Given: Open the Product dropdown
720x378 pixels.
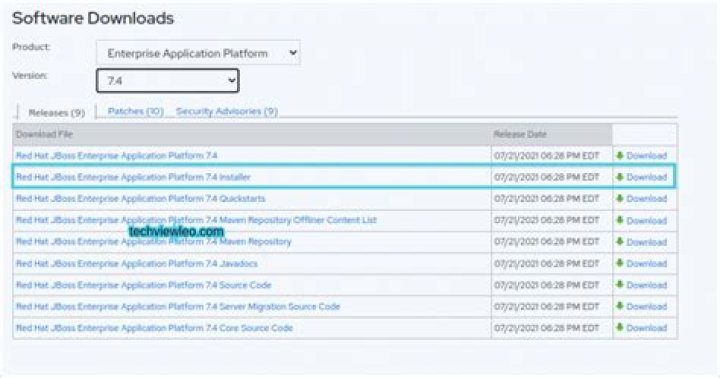Looking at the screenshot, I should point(198,53).
